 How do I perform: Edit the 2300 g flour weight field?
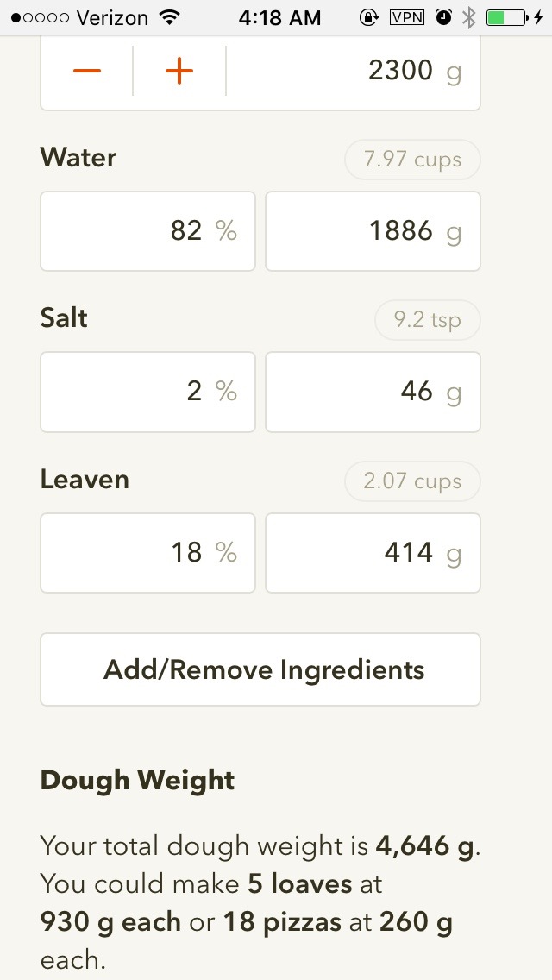(x=354, y=71)
